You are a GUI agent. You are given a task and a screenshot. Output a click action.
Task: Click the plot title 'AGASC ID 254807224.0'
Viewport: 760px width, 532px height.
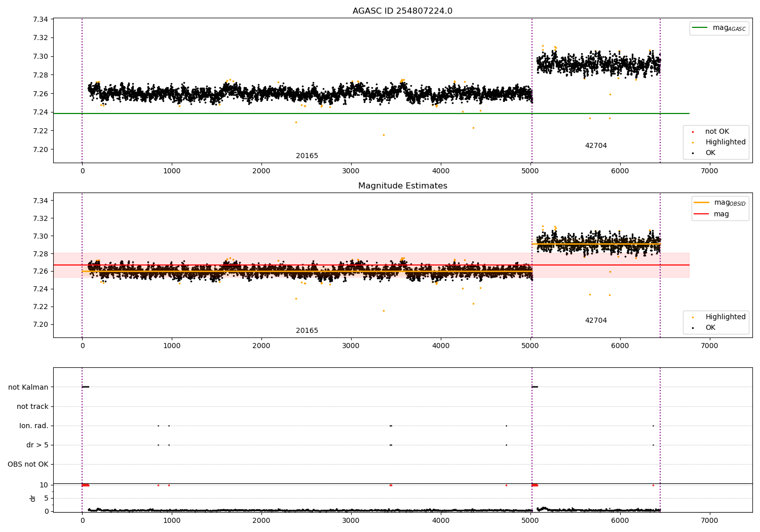coord(402,11)
